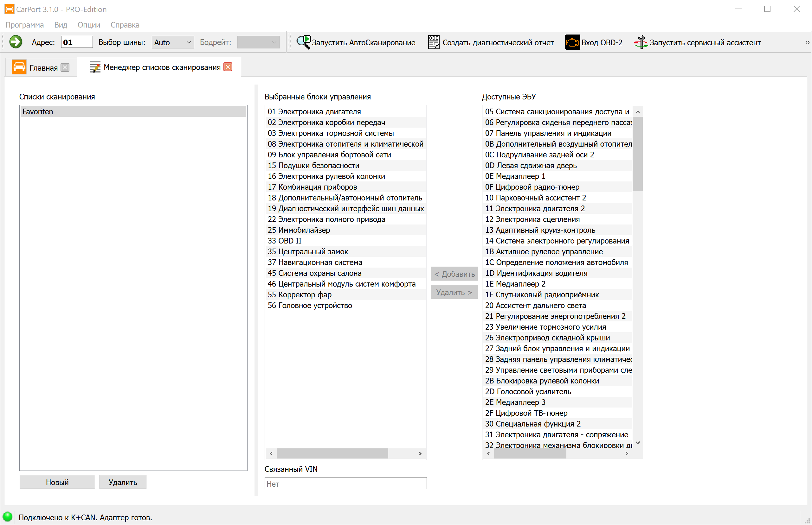Start AutoScan via magnifier icon
812x525 pixels.
tap(303, 42)
